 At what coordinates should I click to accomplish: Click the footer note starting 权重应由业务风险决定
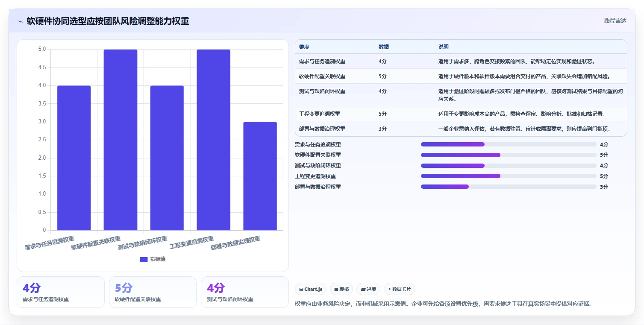[x=443, y=304]
